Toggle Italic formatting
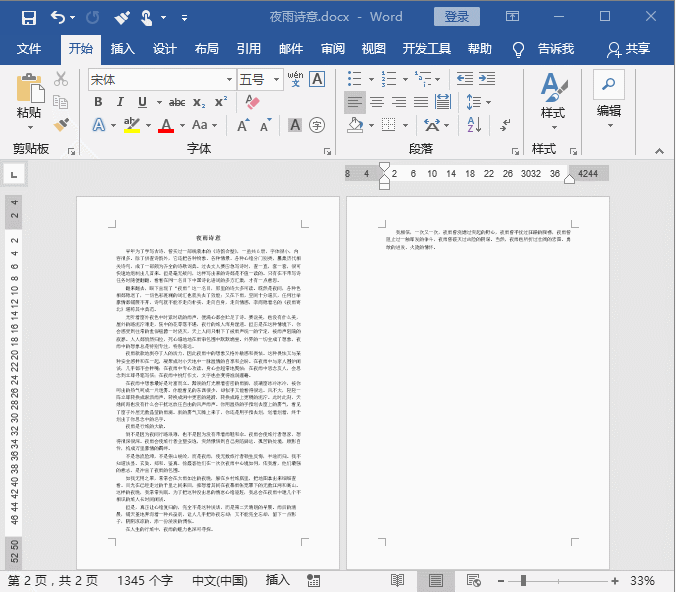676x592 pixels. 120,102
